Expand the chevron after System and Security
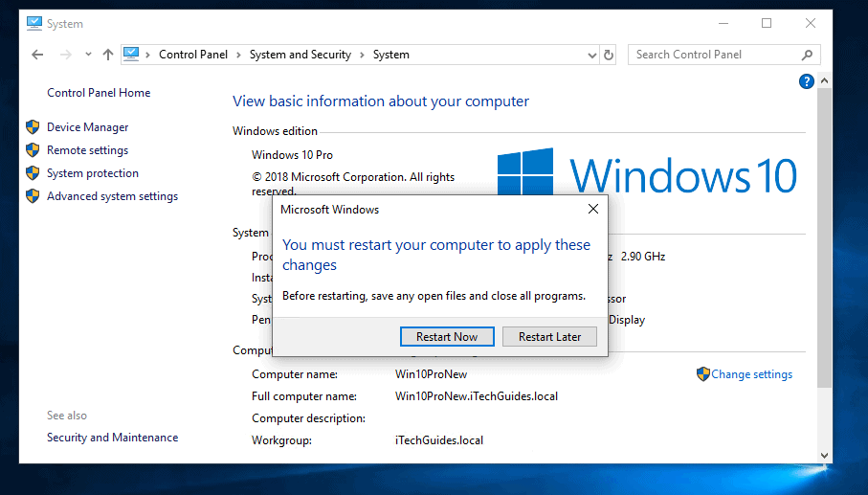The image size is (868, 495). tap(362, 55)
